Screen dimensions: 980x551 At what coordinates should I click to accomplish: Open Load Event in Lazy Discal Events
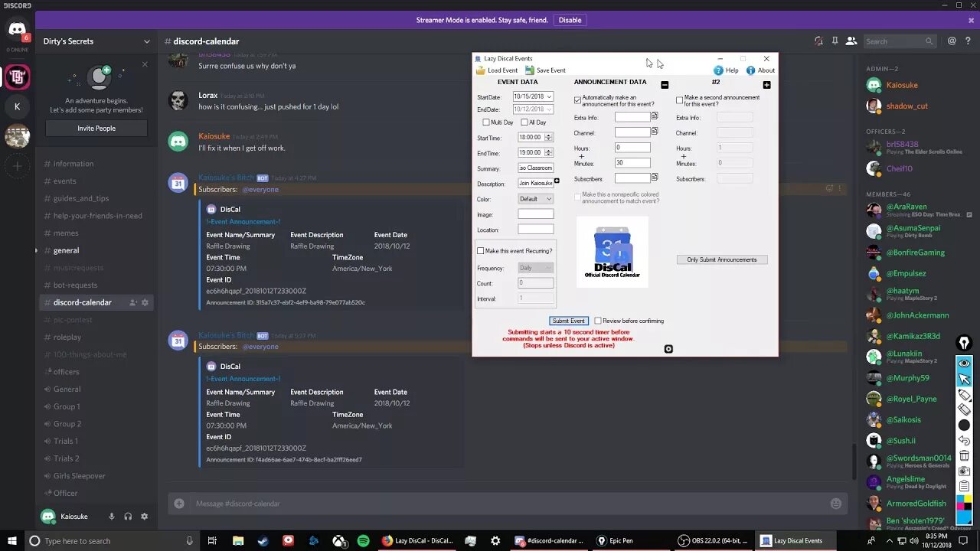(497, 70)
